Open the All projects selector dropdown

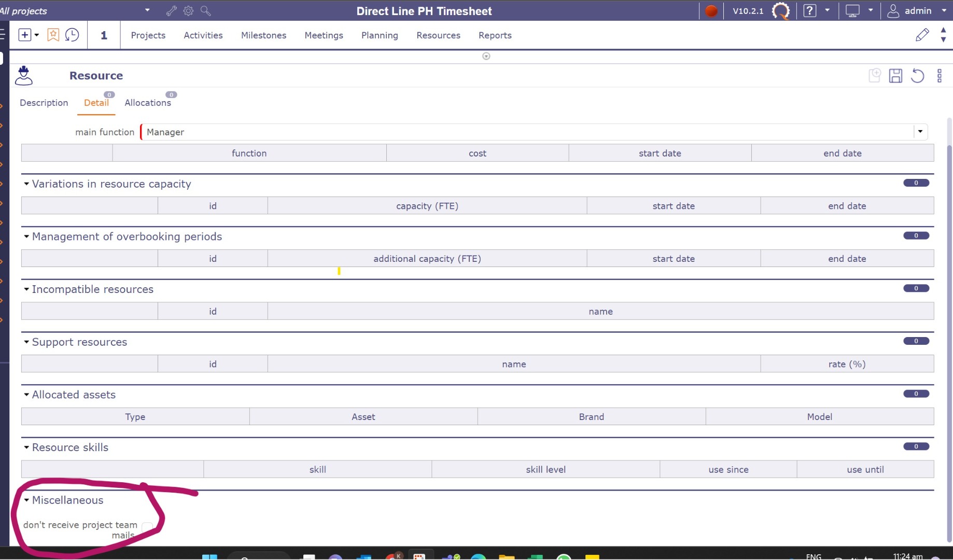click(147, 10)
